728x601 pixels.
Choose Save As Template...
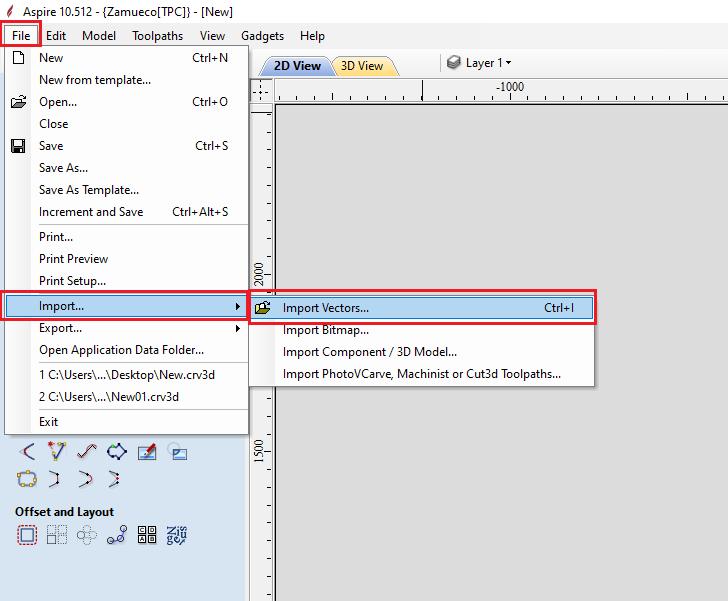(126, 190)
